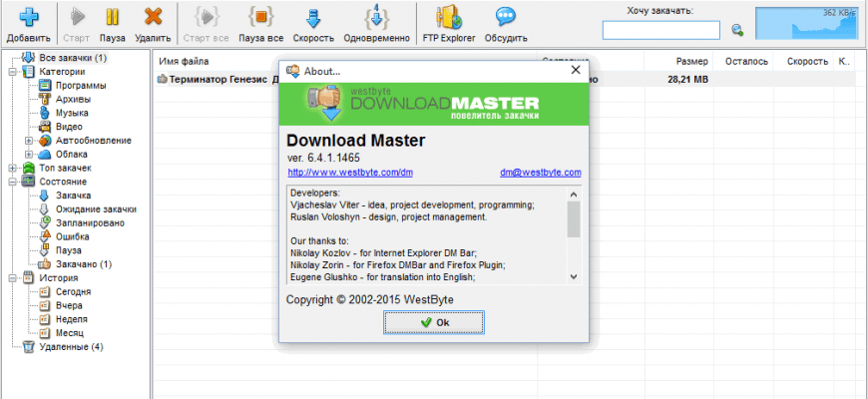Select the Состояние tree node
This screenshot has height=399, width=868.
(63, 182)
